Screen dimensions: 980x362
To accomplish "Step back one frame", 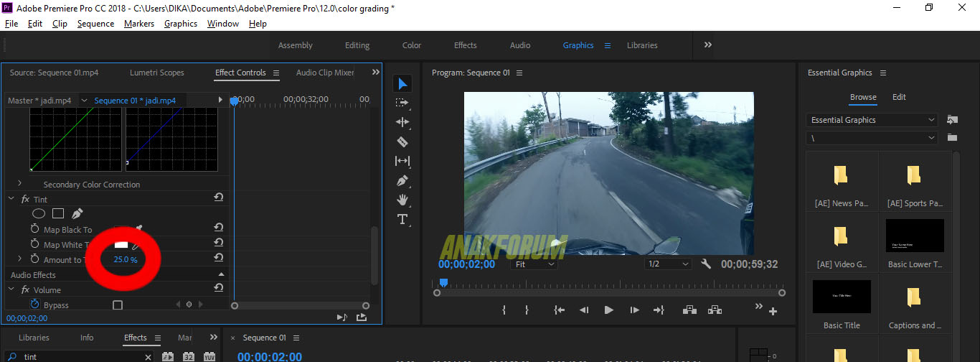I will coord(584,310).
